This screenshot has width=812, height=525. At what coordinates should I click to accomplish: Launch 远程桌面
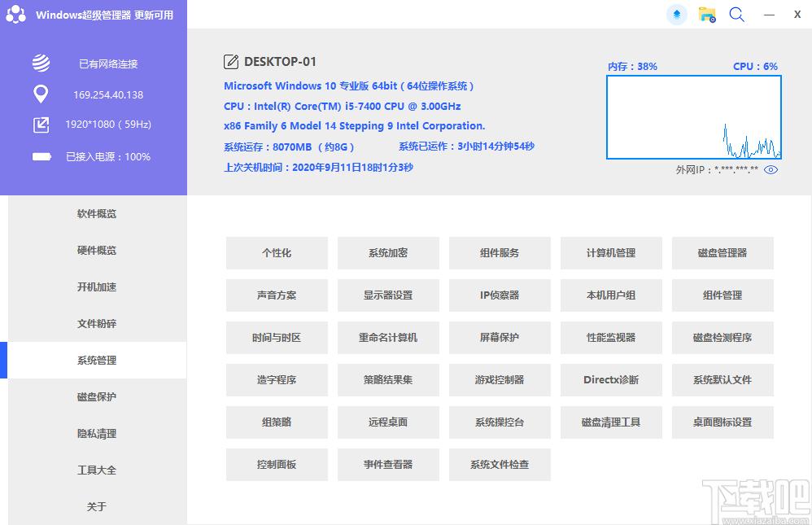[x=388, y=422]
